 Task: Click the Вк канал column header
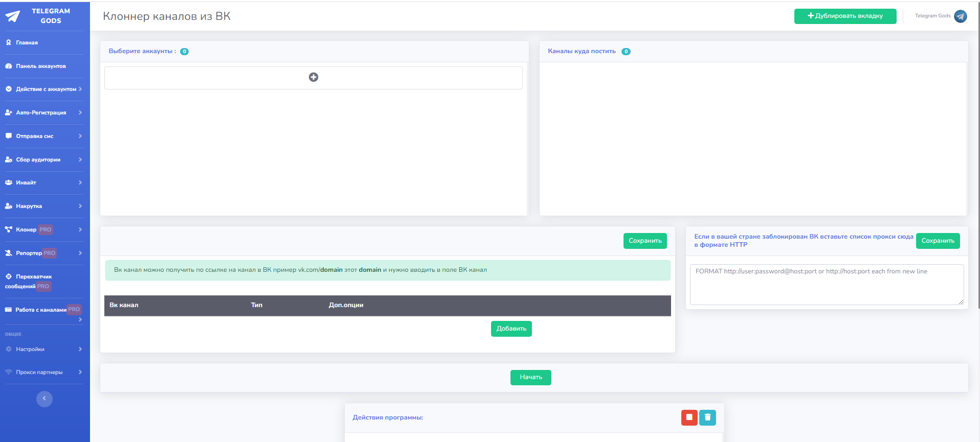click(124, 305)
